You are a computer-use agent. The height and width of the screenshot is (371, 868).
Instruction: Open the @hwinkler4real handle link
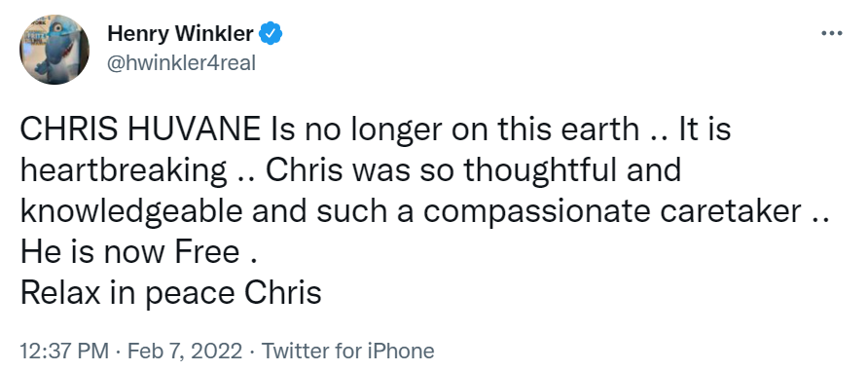181,63
